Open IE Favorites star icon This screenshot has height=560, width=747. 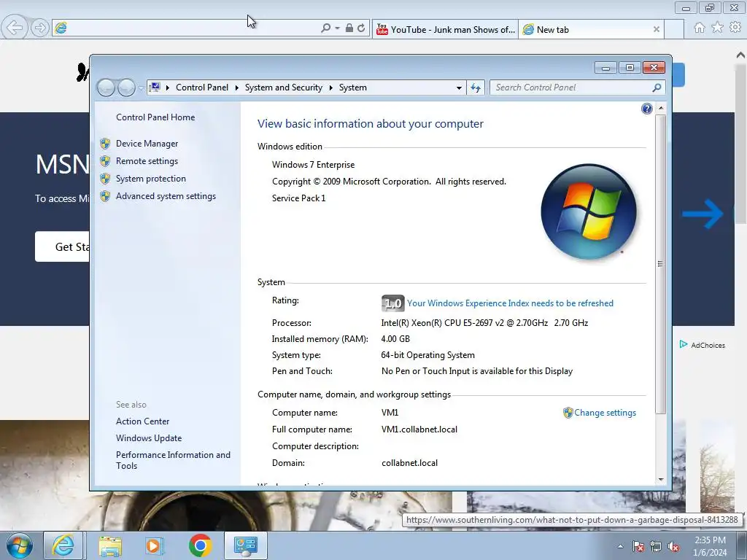tap(718, 28)
